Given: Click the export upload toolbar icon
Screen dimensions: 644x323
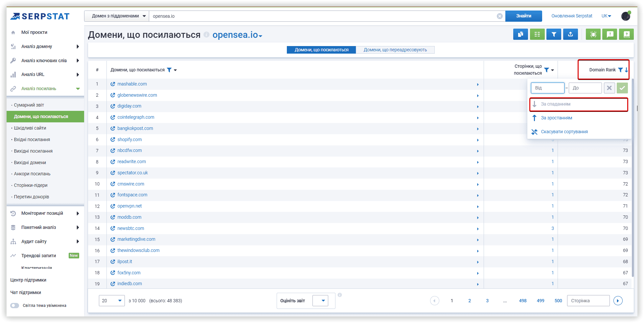Looking at the screenshot, I should tap(570, 34).
